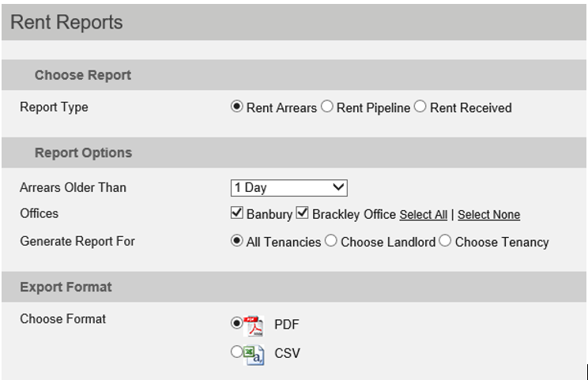Screen dimensions: 588x380
Task: Select the PDF export format radio button
Action: point(236,322)
